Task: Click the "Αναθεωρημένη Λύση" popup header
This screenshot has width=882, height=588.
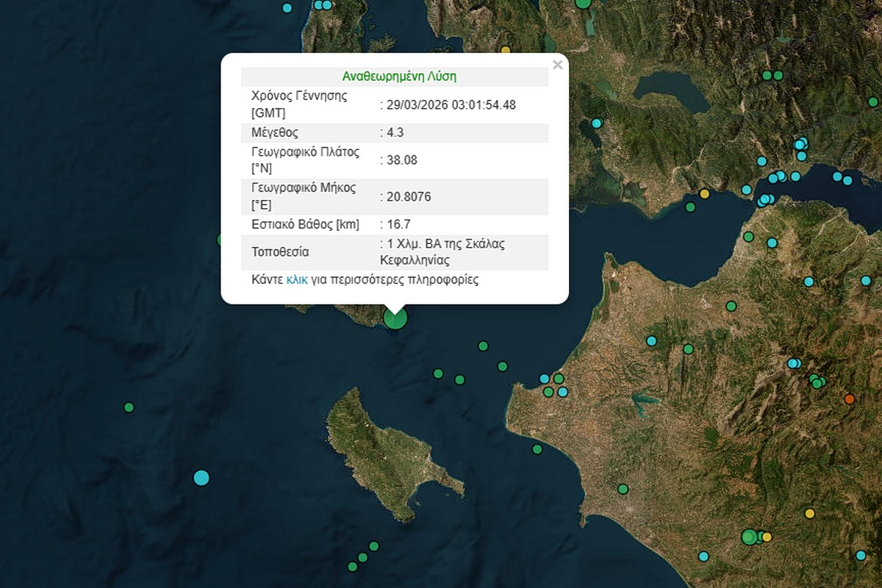Action: pyautogui.click(x=395, y=76)
